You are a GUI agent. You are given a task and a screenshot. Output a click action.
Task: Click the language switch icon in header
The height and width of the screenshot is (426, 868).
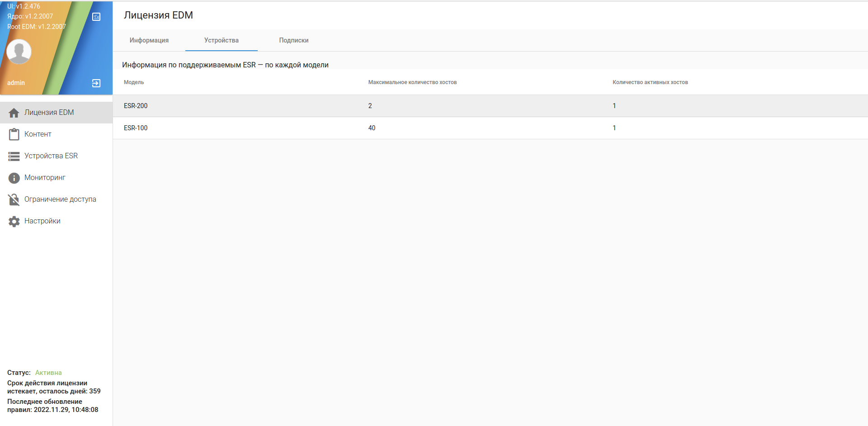tap(96, 17)
